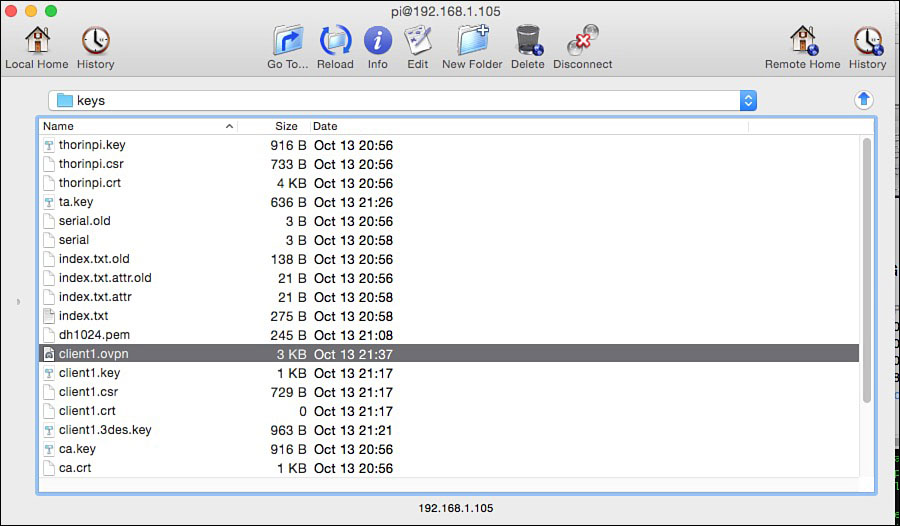Click client1.3des.key size 963 B
The image size is (900, 526).
(x=288, y=430)
